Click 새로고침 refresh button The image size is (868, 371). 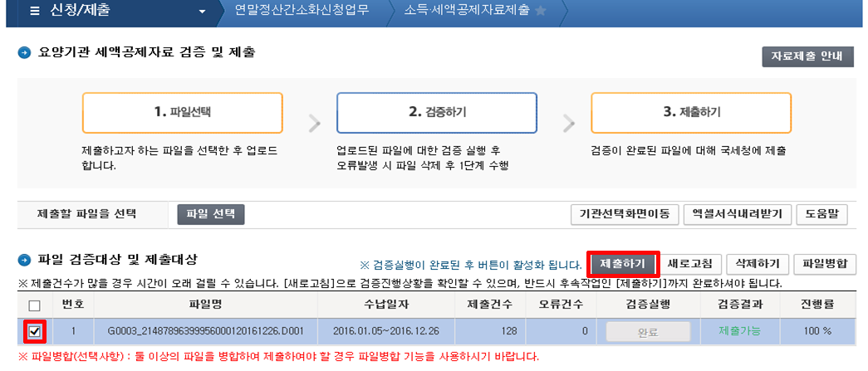[x=692, y=264]
